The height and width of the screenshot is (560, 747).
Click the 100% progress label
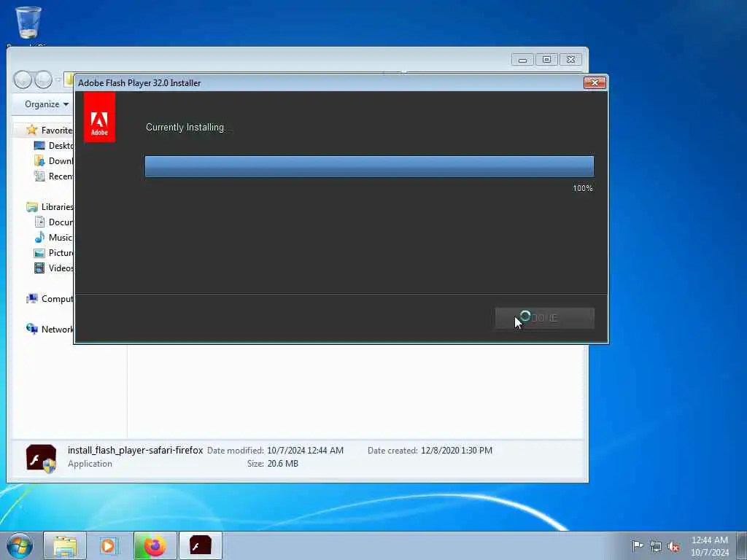[583, 189]
